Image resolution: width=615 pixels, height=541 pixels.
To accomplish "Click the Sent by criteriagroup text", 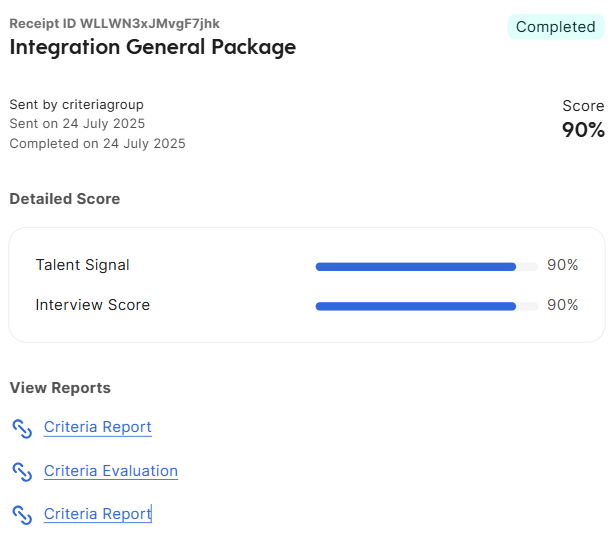I will [x=76, y=105].
